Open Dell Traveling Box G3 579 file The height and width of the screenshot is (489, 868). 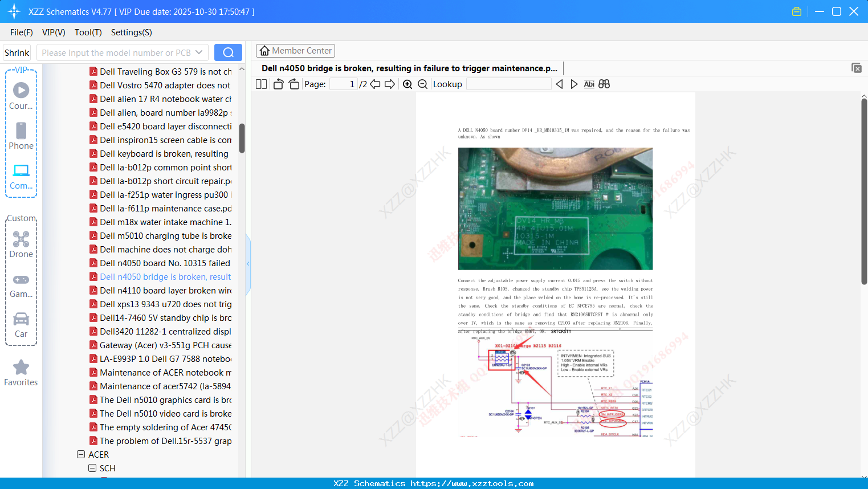(161, 72)
